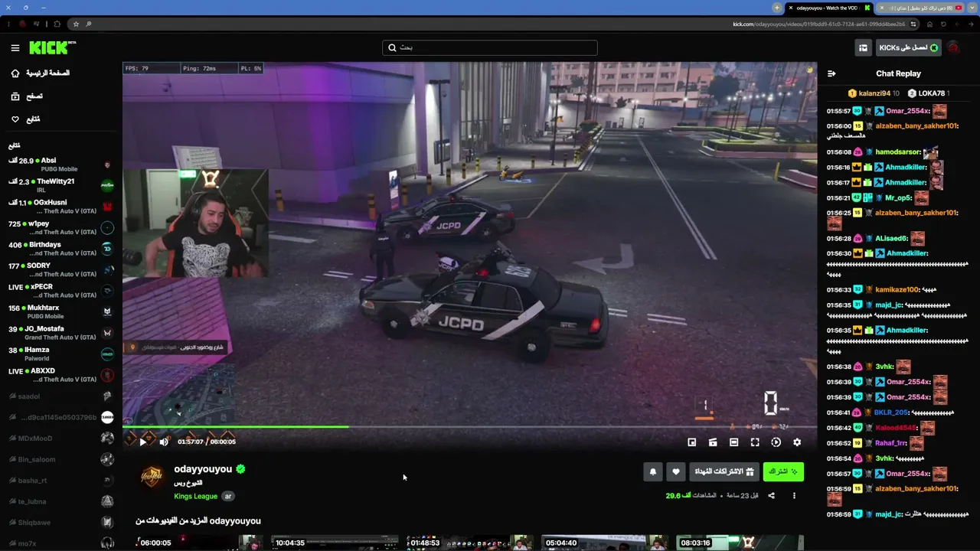This screenshot has width=980, height=551.
Task: Select w1pey channel in the sidebar
Action: coord(61,227)
